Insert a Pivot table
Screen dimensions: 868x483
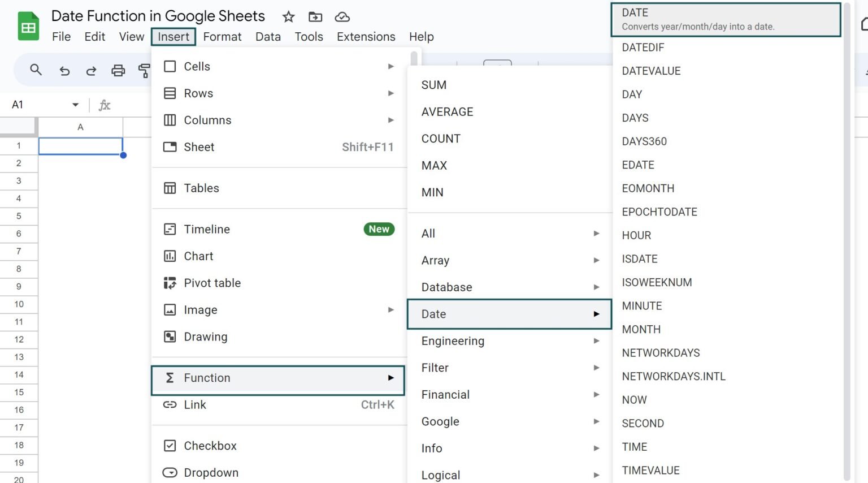pyautogui.click(x=212, y=283)
